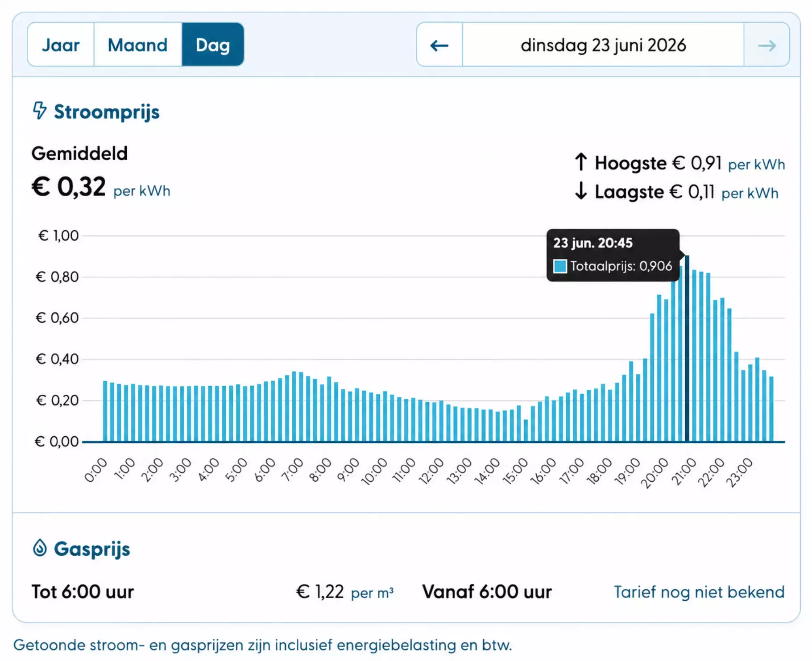
Task: Click the € 0,80 y-axis label
Action: pos(58,277)
